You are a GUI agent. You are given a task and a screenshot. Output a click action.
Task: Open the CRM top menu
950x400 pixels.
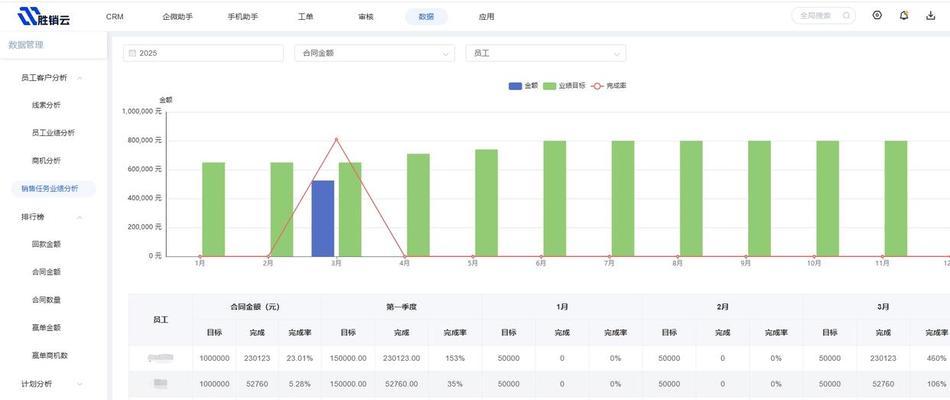pyautogui.click(x=115, y=17)
